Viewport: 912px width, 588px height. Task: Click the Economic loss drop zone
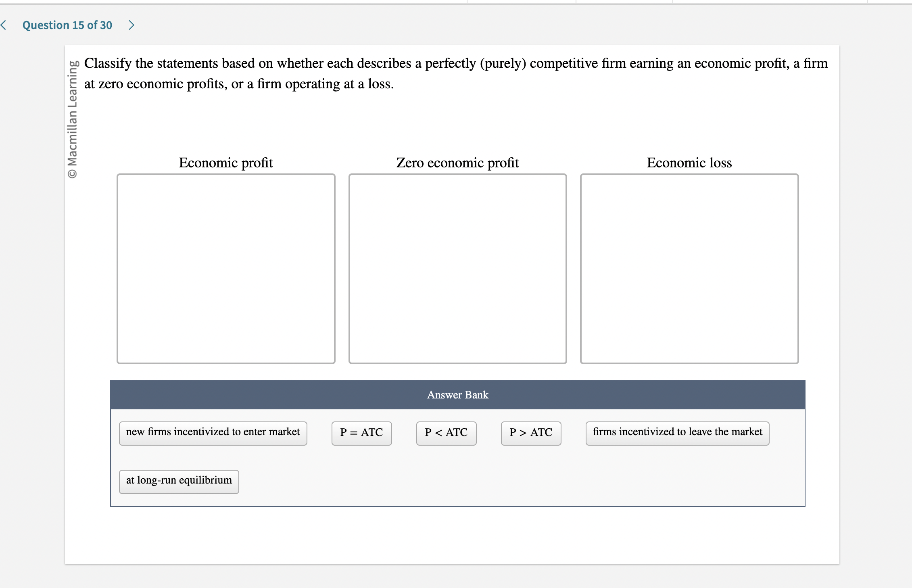point(689,268)
